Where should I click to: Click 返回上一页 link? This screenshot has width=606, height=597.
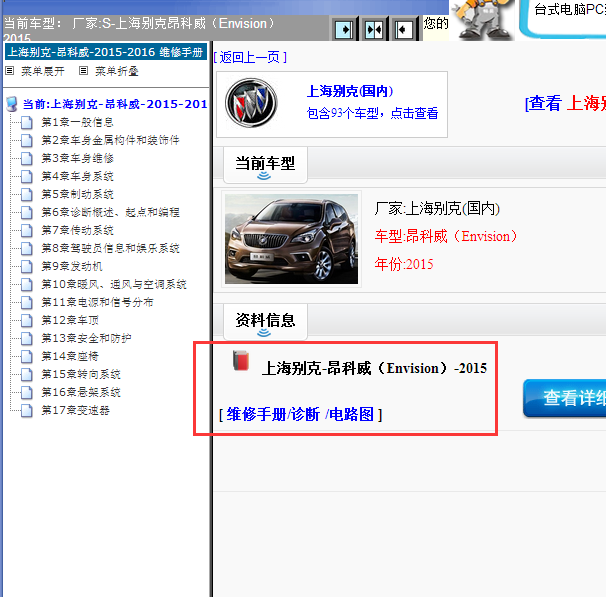click(x=250, y=58)
